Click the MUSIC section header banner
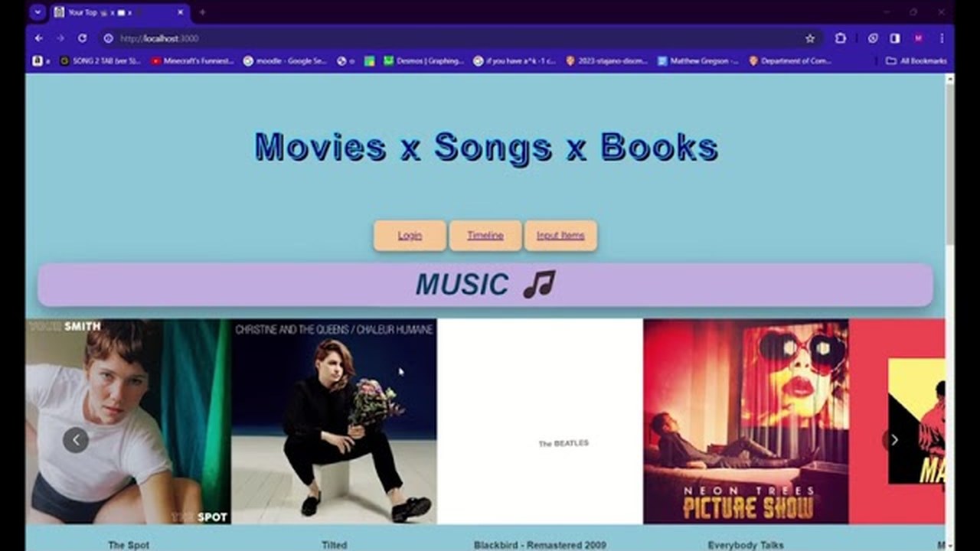This screenshot has width=980, height=551. 485,285
